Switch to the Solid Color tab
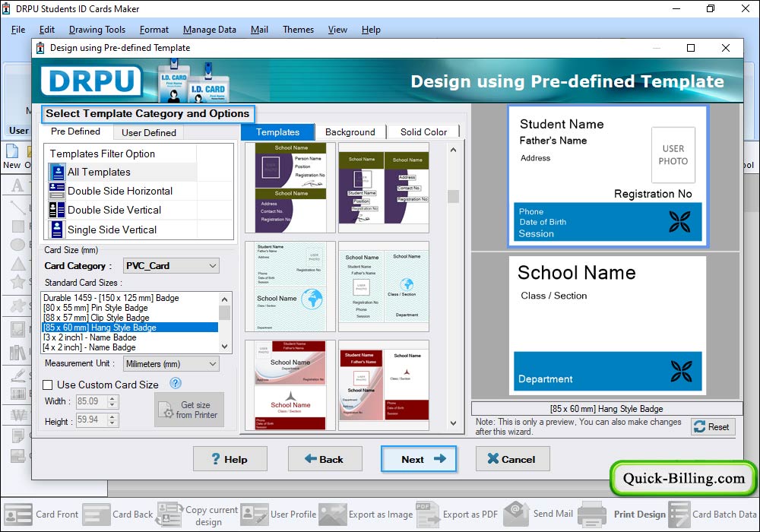 point(423,131)
